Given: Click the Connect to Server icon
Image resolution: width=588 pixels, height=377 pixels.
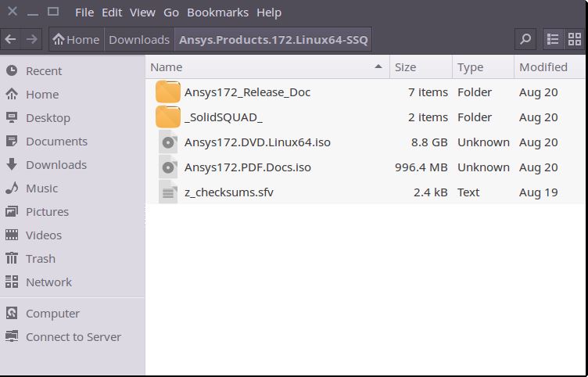Looking at the screenshot, I should [12, 336].
